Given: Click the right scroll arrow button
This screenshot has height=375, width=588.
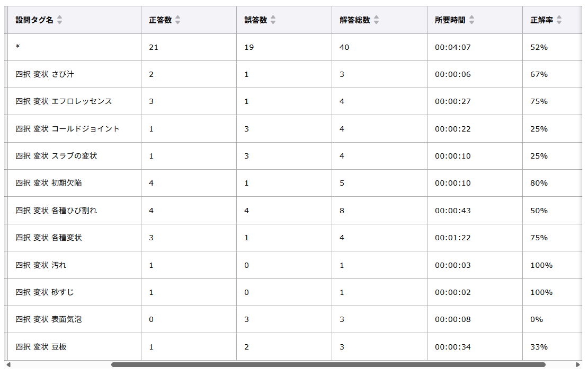Looking at the screenshot, I should pos(577,365).
